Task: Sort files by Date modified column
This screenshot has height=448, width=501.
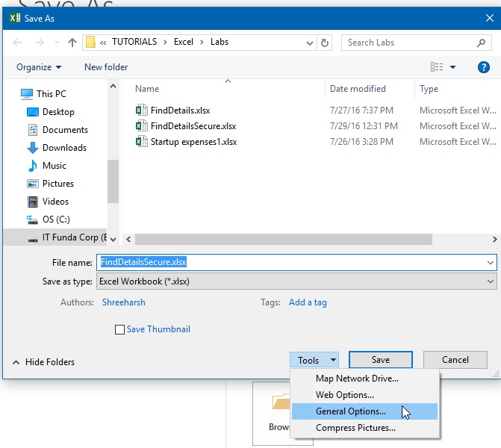Action: pyautogui.click(x=358, y=89)
